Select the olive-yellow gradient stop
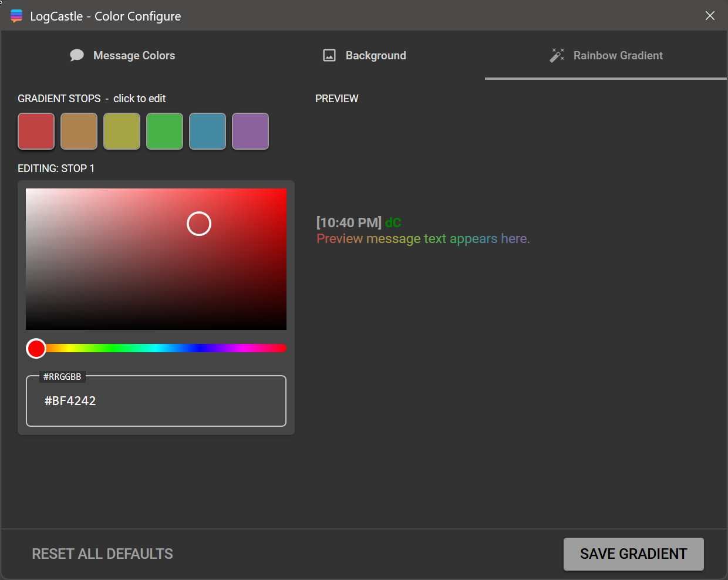This screenshot has width=728, height=580. click(122, 131)
